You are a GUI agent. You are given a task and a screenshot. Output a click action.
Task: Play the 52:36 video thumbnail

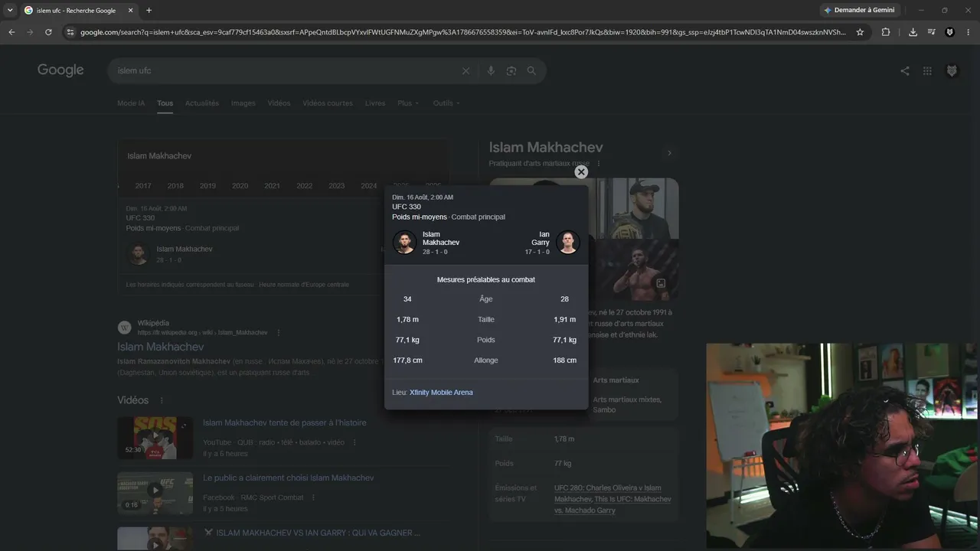(x=155, y=438)
